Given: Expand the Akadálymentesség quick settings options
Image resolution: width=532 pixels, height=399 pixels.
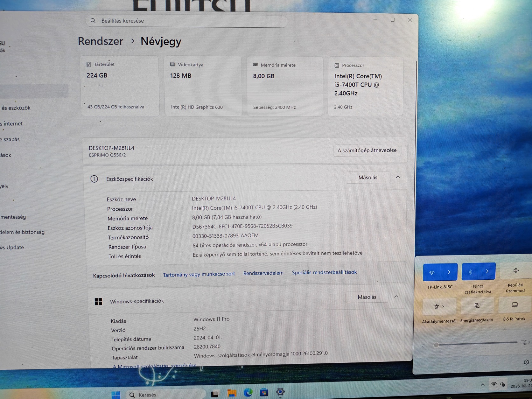Looking at the screenshot, I should pos(439,307).
